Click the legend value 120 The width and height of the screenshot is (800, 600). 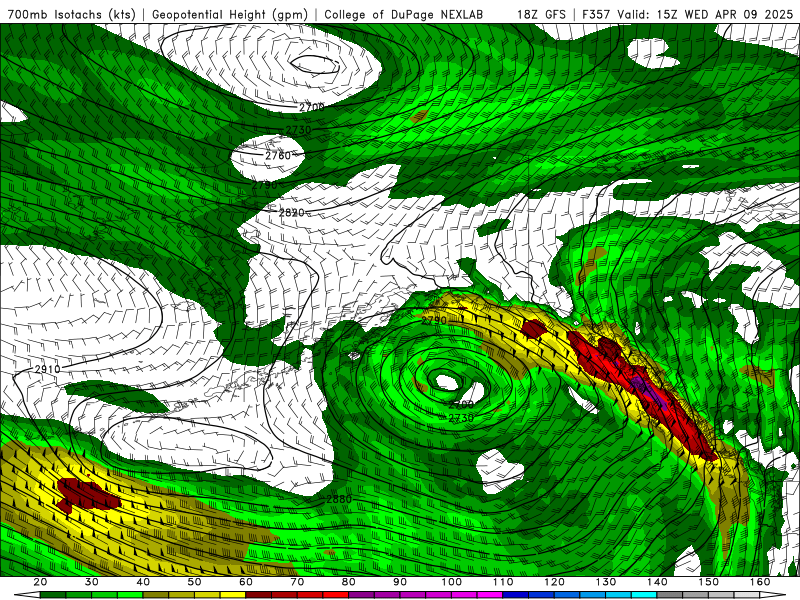tap(555, 582)
